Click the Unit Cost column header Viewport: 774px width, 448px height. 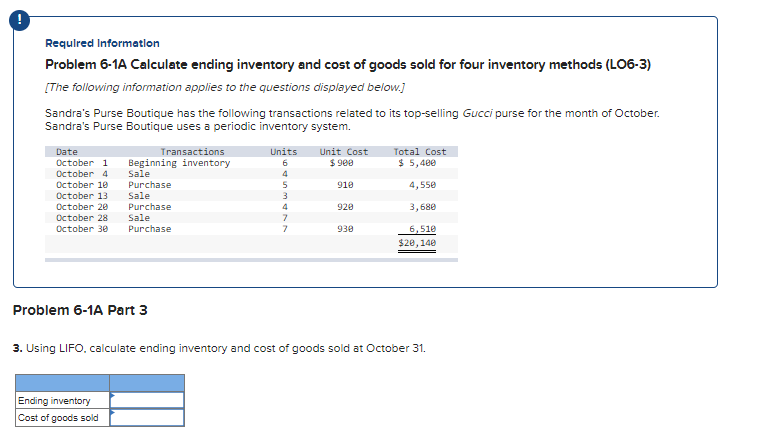point(344,152)
